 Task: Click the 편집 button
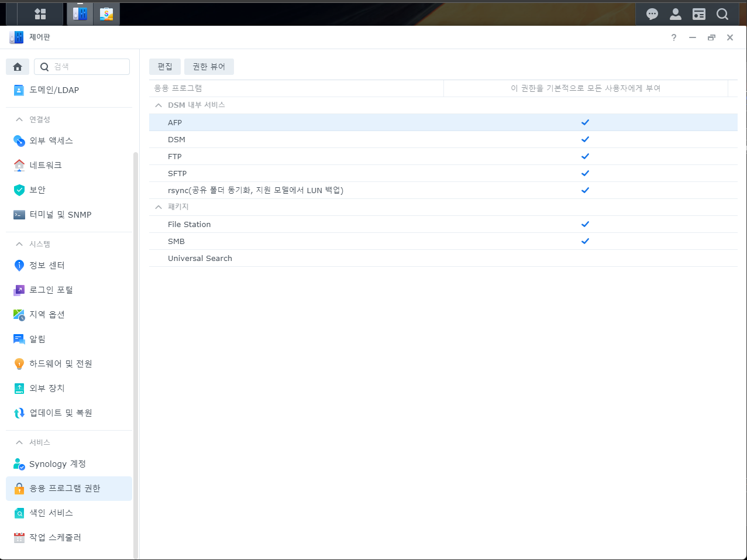tap(165, 67)
